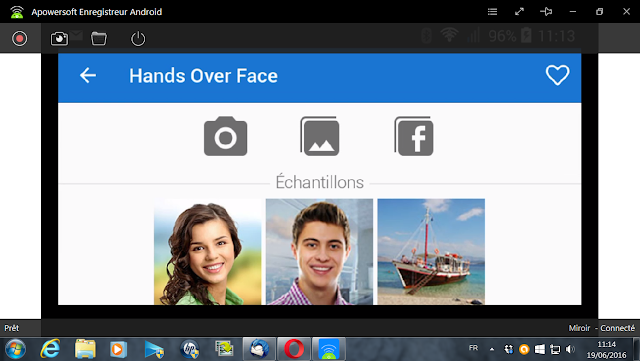The width and height of the screenshot is (640, 361).
Task: Go back using the arrow in the blue header
Action: point(88,76)
